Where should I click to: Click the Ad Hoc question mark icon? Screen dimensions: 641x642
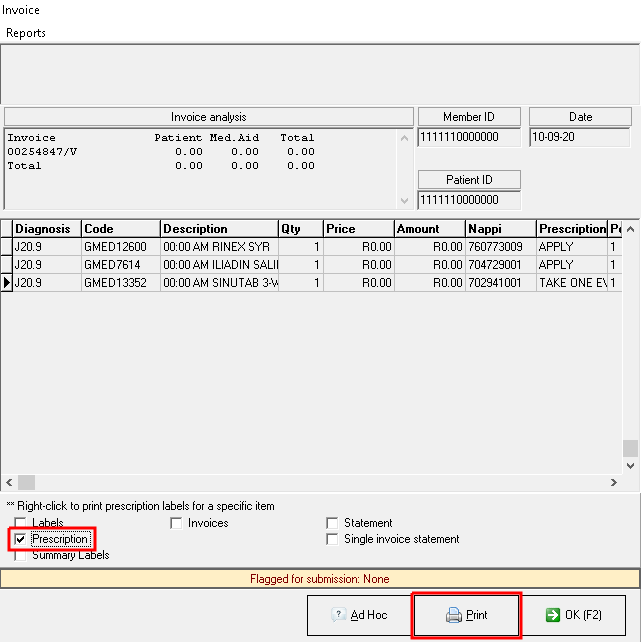[x=338, y=615]
